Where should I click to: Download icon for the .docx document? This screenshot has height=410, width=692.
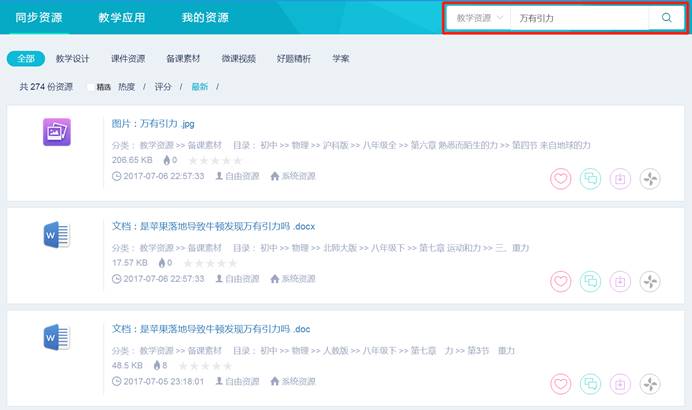(x=620, y=281)
